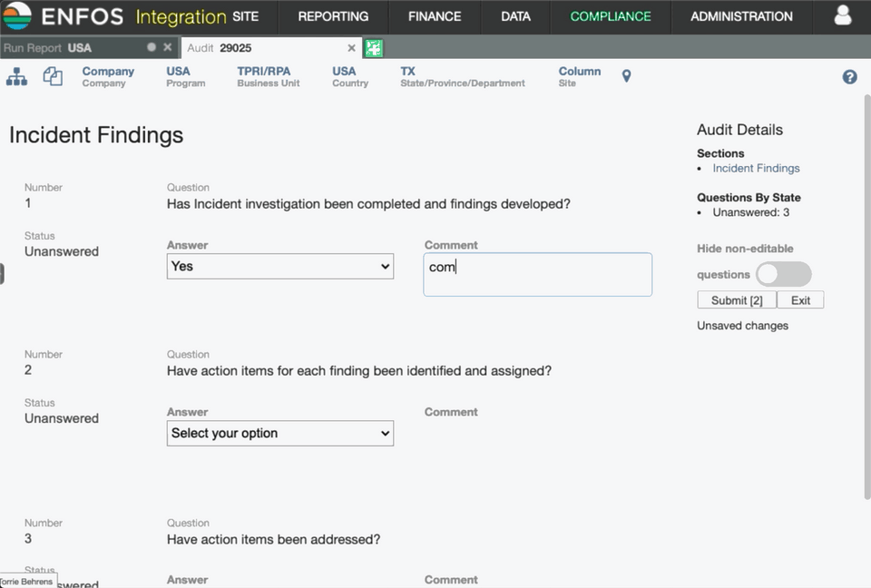
Task: Open the Answer dropdown for question 1
Action: (280, 266)
